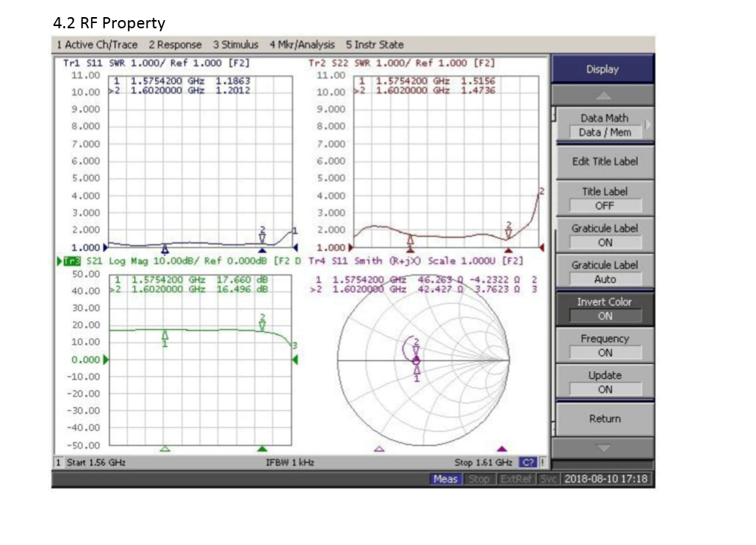Select the Tr2 S22 SWR trace title
The width and height of the screenshot is (756, 545).
click(x=401, y=63)
